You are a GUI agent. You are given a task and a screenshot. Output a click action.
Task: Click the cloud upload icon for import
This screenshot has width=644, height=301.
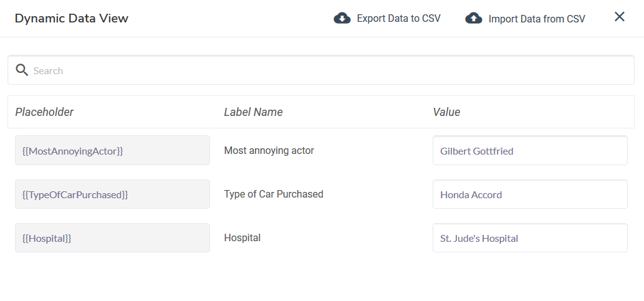pyautogui.click(x=474, y=18)
